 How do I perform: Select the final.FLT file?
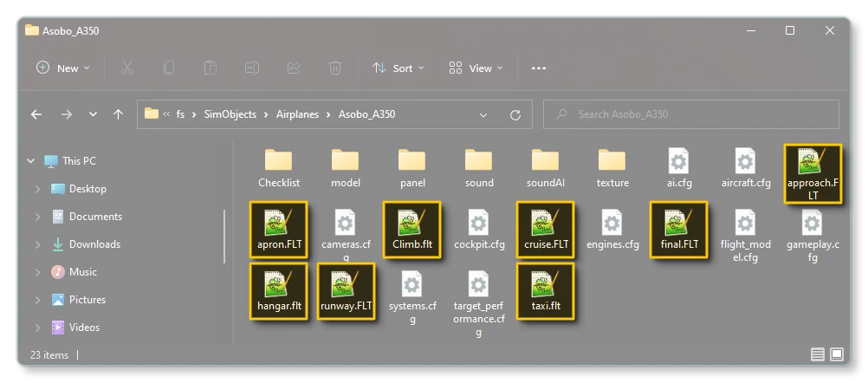pos(678,229)
